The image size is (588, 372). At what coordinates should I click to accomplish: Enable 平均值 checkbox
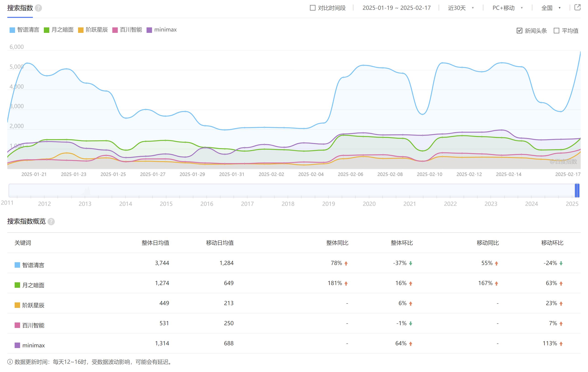[556, 31]
